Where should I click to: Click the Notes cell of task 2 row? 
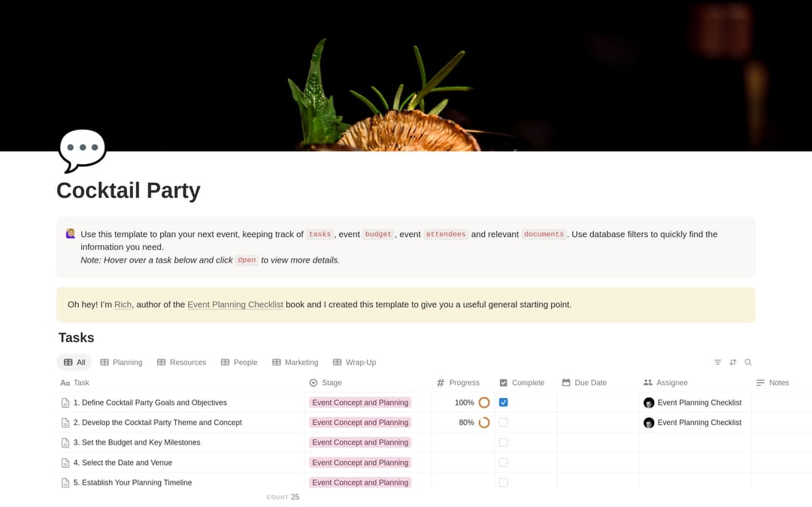click(x=781, y=423)
